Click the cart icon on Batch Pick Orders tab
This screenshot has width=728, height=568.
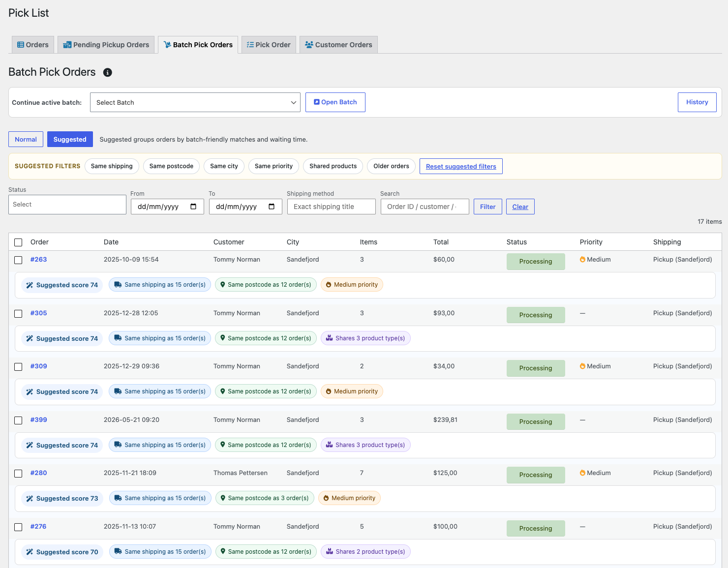[167, 45]
